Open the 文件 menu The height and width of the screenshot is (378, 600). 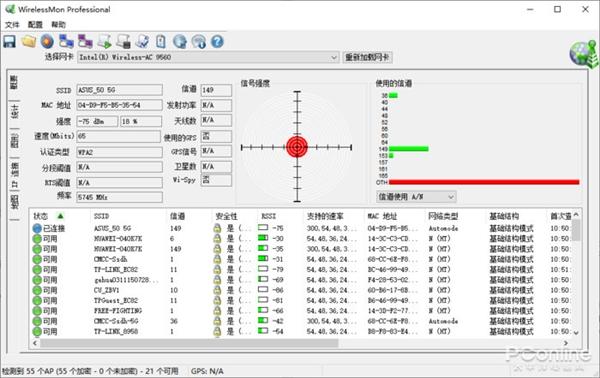12,25
